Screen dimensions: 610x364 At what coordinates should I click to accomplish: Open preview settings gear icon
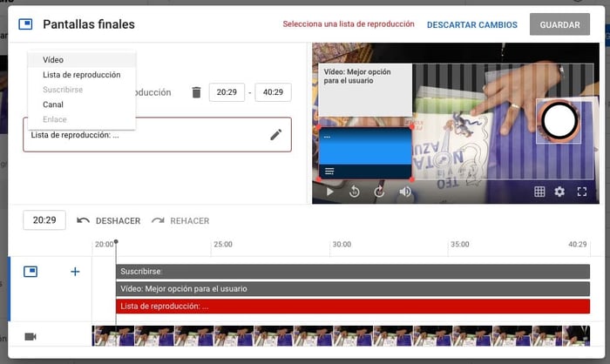click(560, 192)
